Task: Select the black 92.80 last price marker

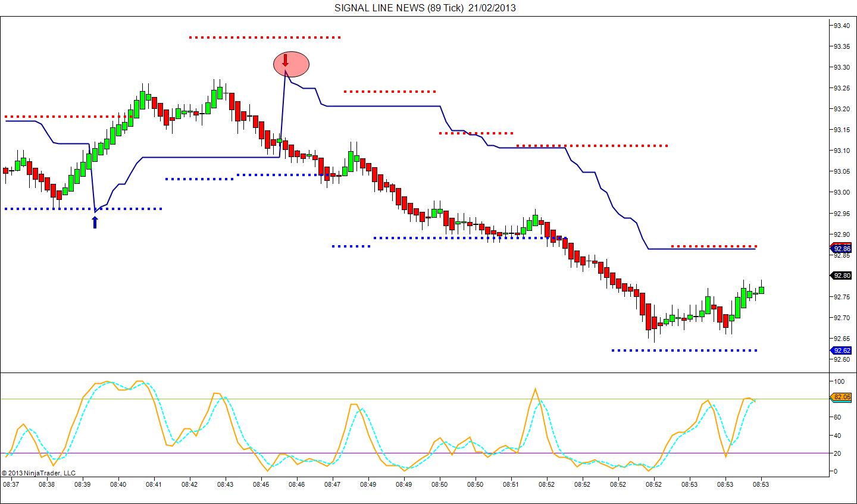Action: pyautogui.click(x=840, y=276)
